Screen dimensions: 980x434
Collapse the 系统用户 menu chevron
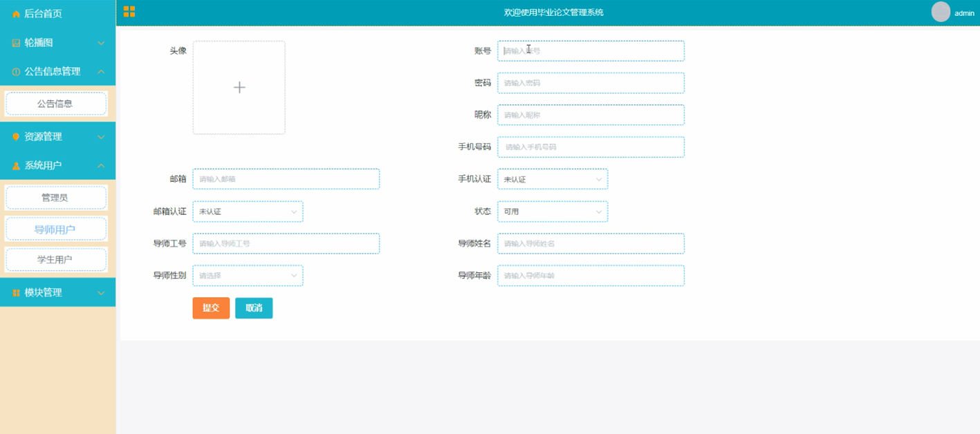click(101, 166)
